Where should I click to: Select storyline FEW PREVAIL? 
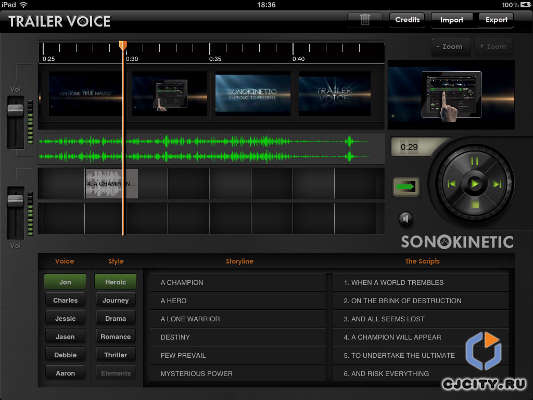pyautogui.click(x=239, y=355)
